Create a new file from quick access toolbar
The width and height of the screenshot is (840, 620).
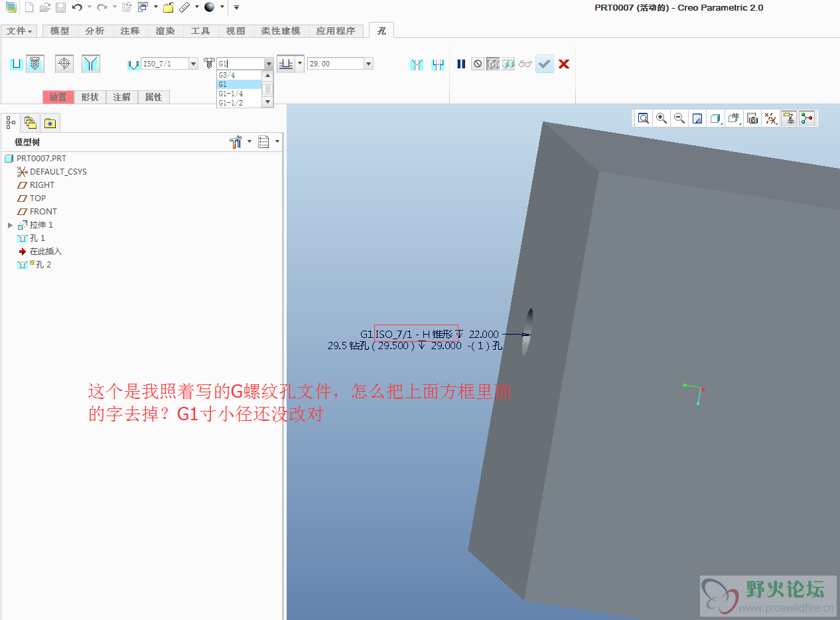tap(29, 7)
